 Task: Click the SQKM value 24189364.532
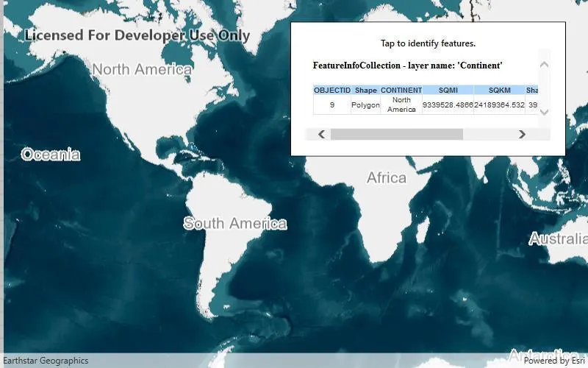pyautogui.click(x=500, y=105)
